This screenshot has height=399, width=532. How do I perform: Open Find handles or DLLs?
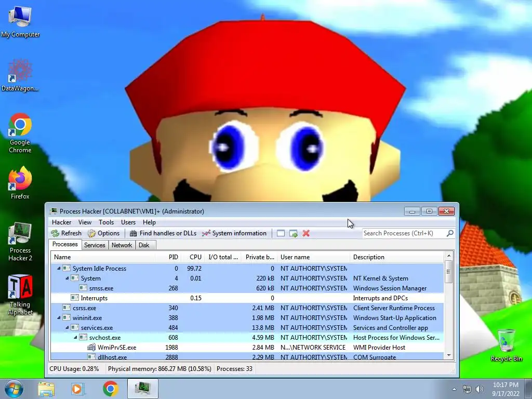pyautogui.click(x=163, y=233)
